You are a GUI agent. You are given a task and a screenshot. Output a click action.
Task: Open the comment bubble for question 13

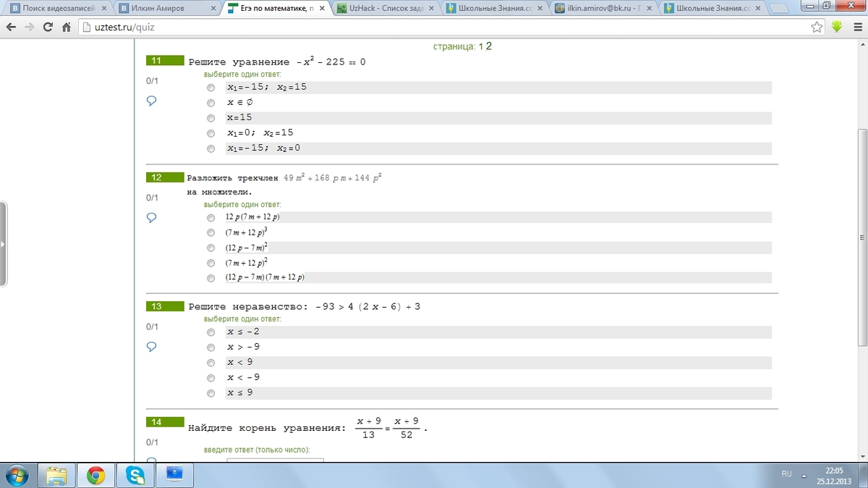[x=152, y=347]
